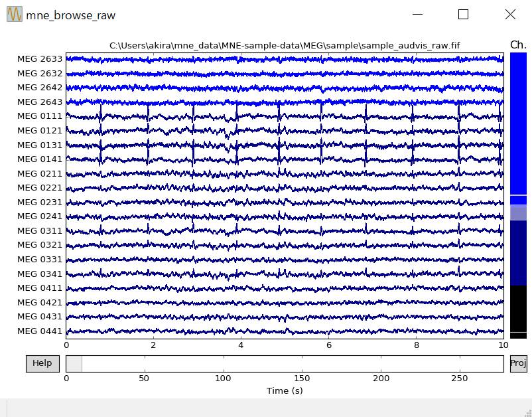Maximize the mne_browse_raw window
The height and width of the screenshot is (417, 532).
463,15
